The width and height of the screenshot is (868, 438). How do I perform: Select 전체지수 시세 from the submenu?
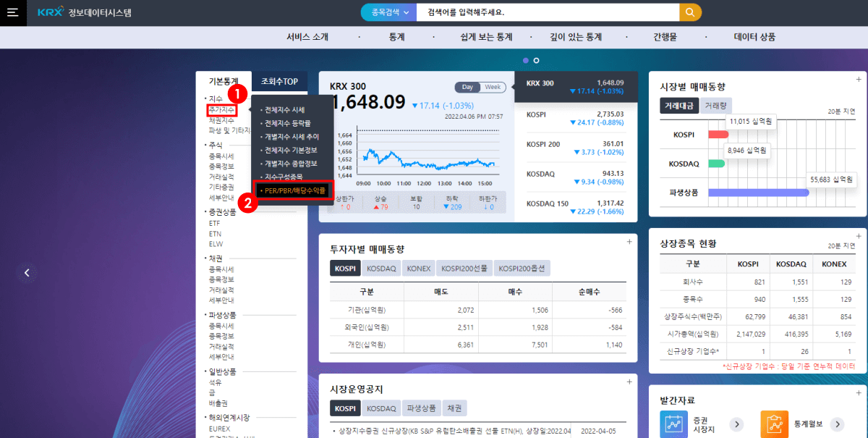tap(284, 110)
